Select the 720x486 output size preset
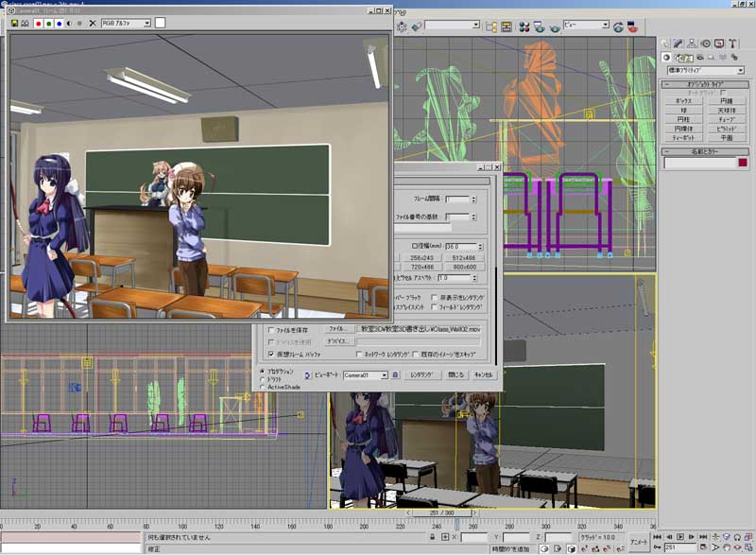This screenshot has height=556, width=756. (421, 267)
